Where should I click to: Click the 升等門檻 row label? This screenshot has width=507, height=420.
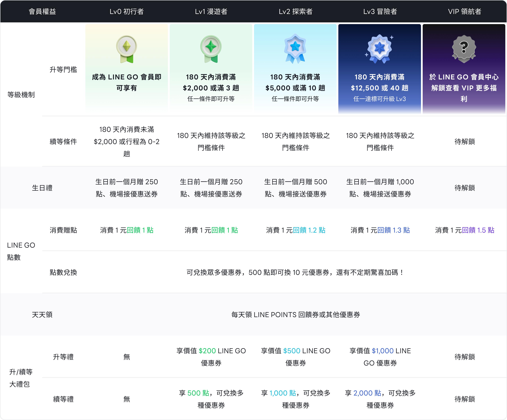63,70
